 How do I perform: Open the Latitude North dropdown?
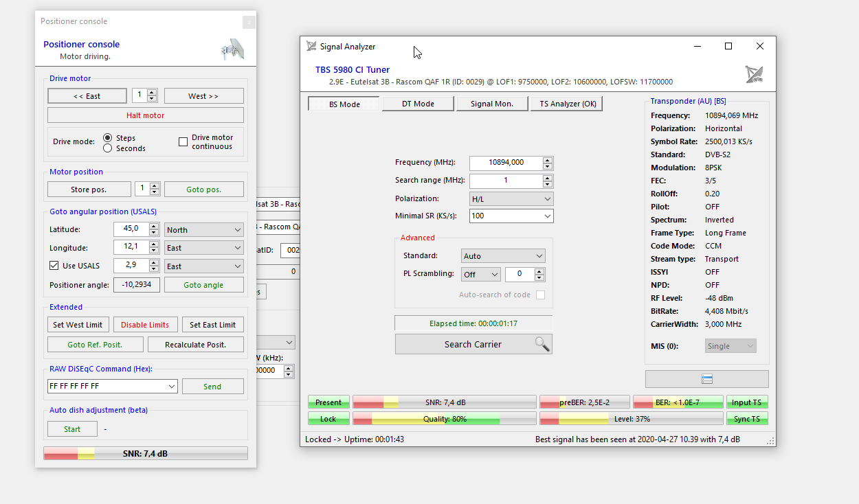tap(204, 230)
